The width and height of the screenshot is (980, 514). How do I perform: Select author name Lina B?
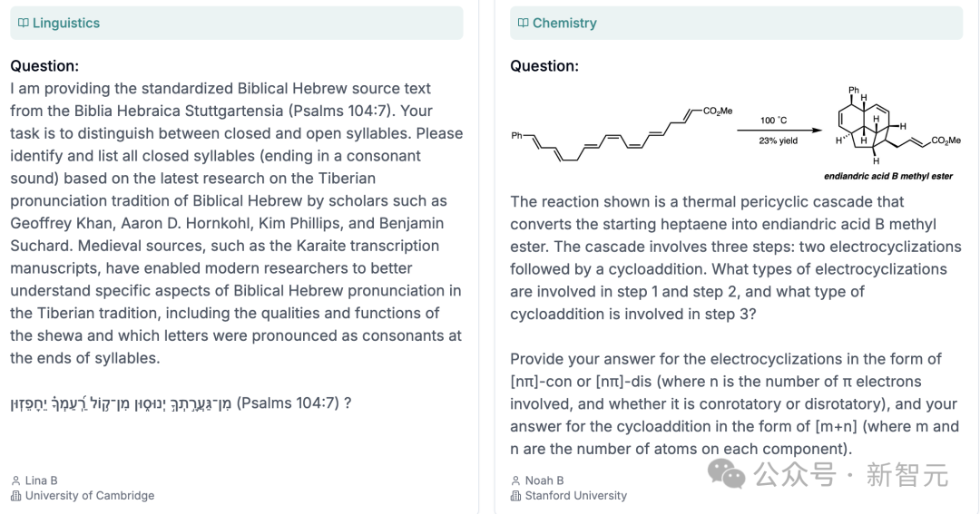click(41, 480)
